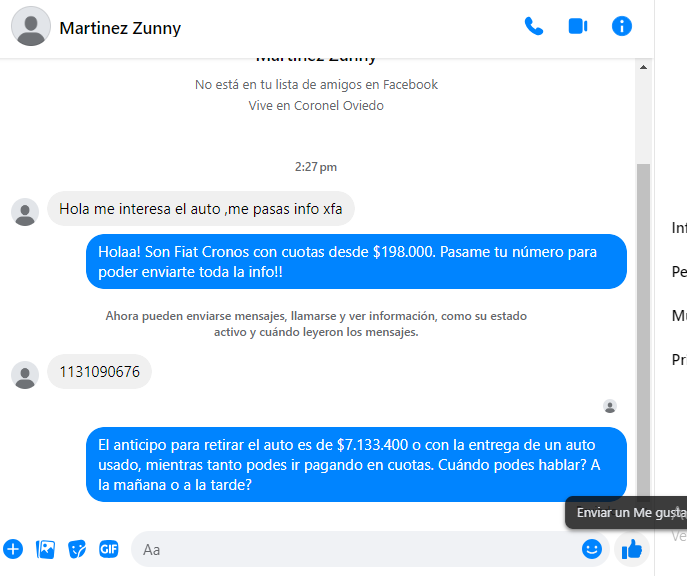This screenshot has height=576, width=687.
Task: Select the phone number message 1131090676
Action: pos(99,371)
